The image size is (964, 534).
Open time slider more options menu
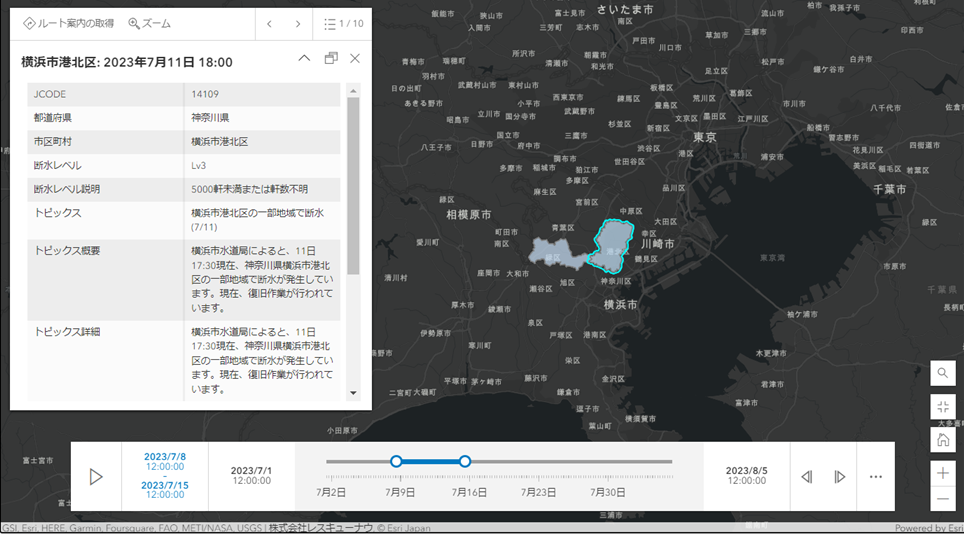tap(876, 477)
